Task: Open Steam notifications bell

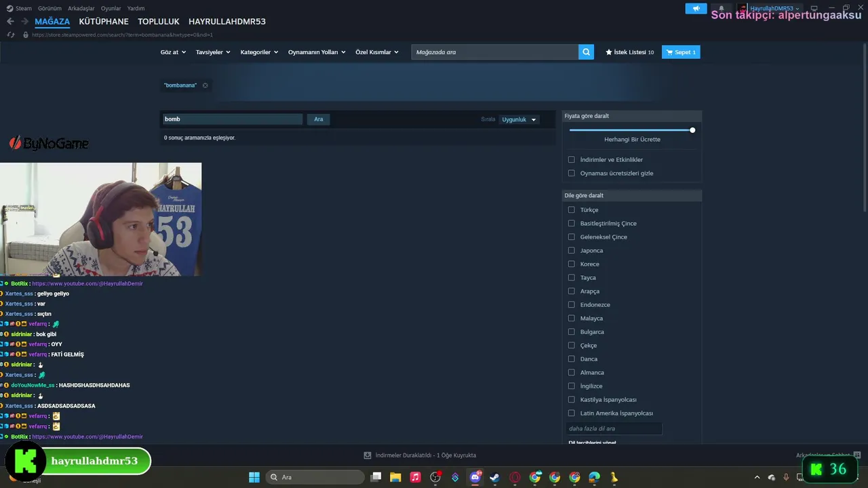Action: point(722,8)
